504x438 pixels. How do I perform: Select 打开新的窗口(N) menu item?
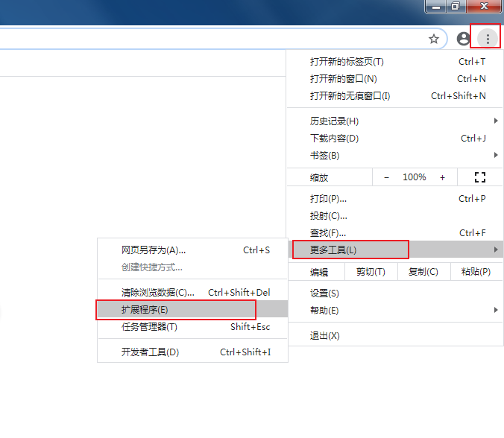[394, 79]
